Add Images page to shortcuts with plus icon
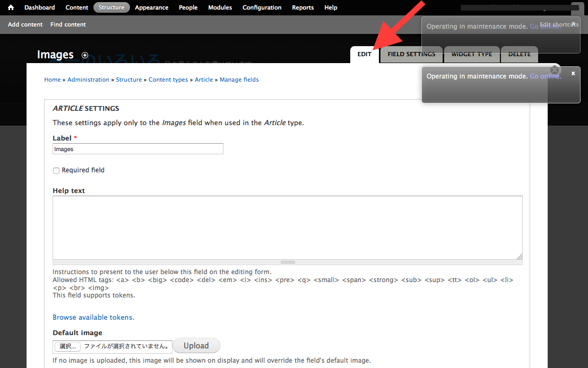588x368 pixels. (x=85, y=55)
